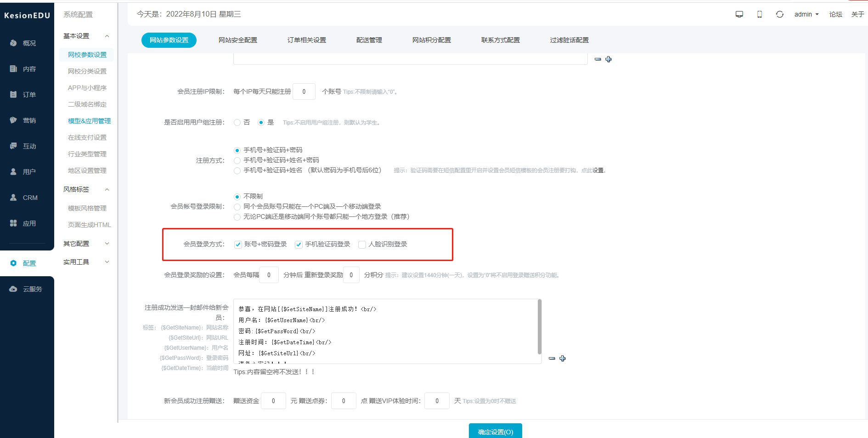Expand the 其它配置 section

(x=76, y=243)
